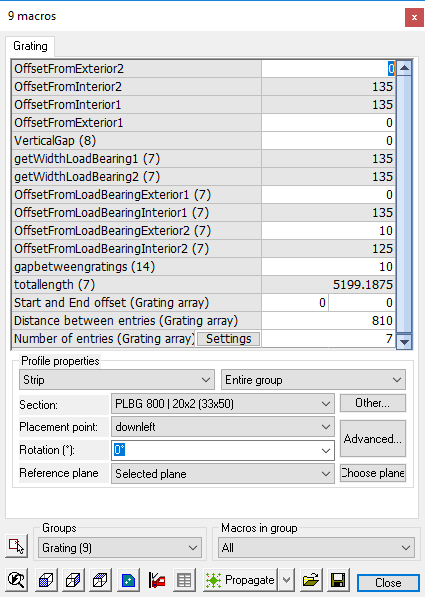This screenshot has width=425, height=597.
Task: Click the red forklift icon
Action: tap(157, 580)
